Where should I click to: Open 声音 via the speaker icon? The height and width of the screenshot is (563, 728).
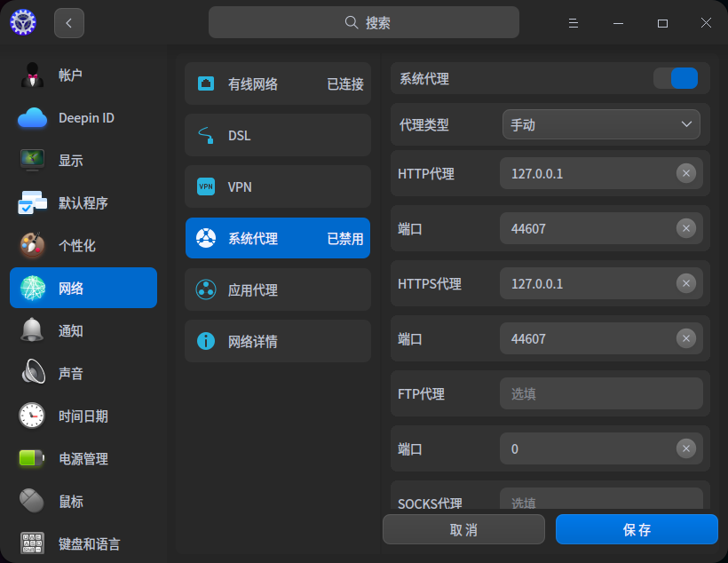[33, 373]
